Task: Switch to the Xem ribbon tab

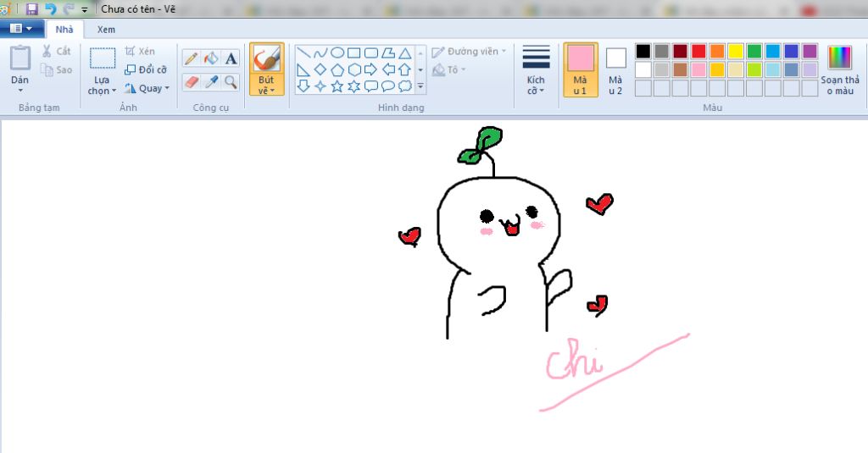Action: pyautogui.click(x=106, y=30)
